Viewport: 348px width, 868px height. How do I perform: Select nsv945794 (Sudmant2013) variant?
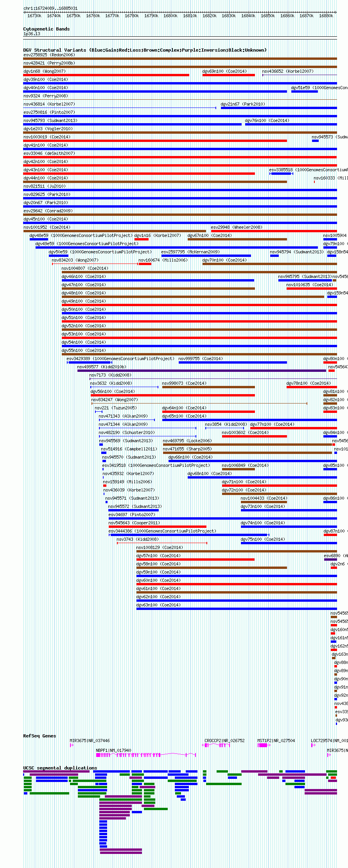[297, 252]
